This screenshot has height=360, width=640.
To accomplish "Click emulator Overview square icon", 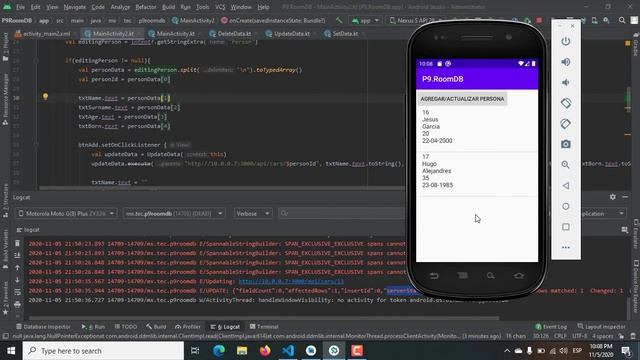I will [566, 227].
